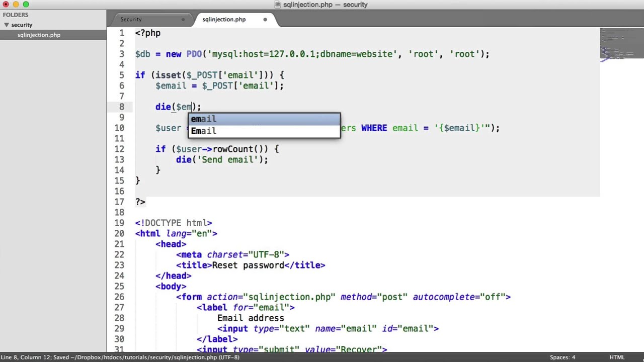Switch to the Security tab
Screen dimensions: 644x362
[131, 19]
